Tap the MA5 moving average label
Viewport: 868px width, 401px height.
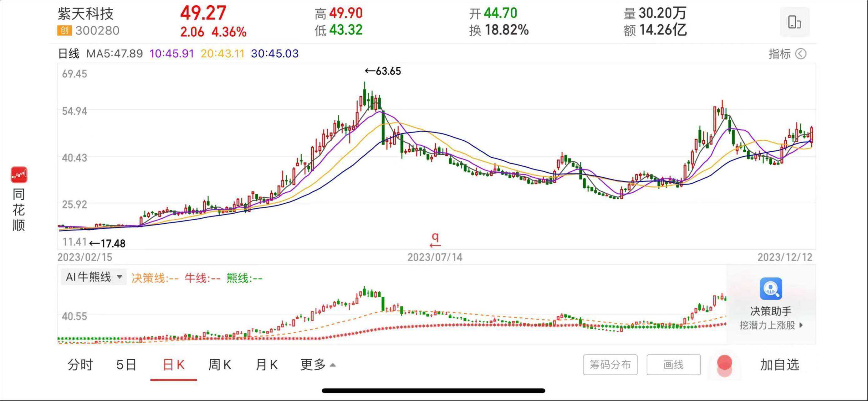[115, 54]
